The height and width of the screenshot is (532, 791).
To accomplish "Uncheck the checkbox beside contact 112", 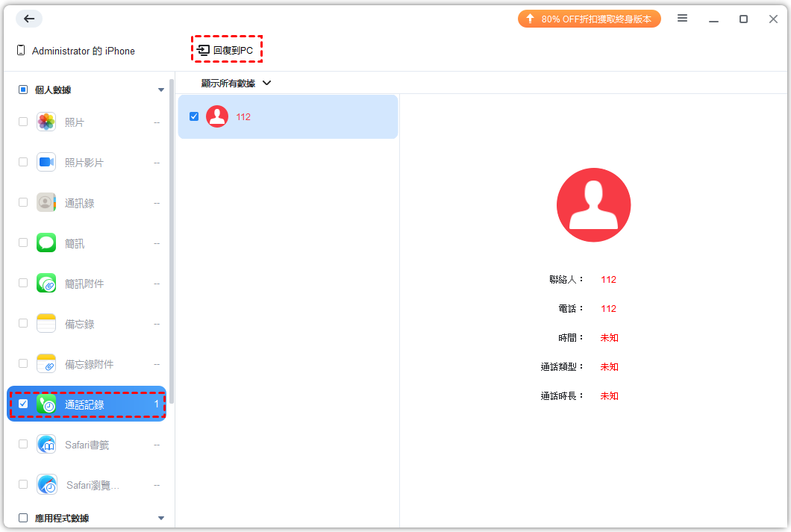I will [194, 116].
